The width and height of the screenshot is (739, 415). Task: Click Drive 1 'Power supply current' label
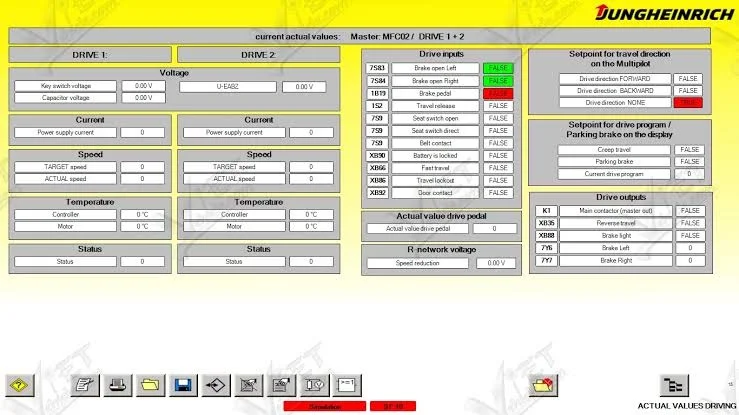click(x=66, y=132)
